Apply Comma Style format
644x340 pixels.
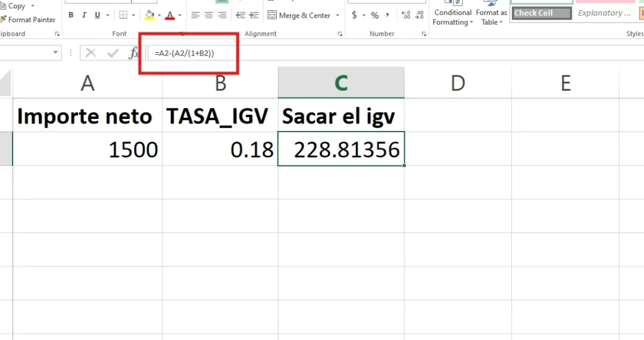(x=387, y=15)
